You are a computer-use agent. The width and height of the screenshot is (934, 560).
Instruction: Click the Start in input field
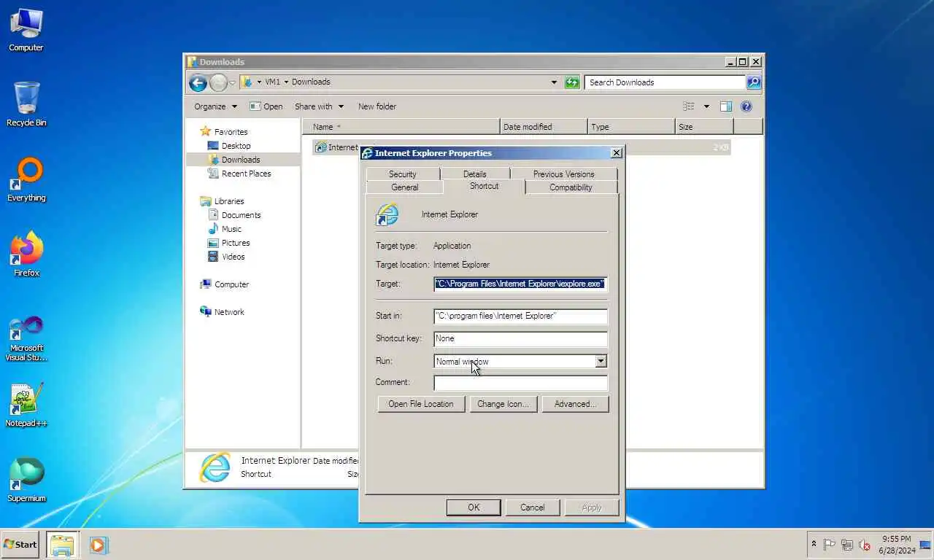pyautogui.click(x=520, y=316)
